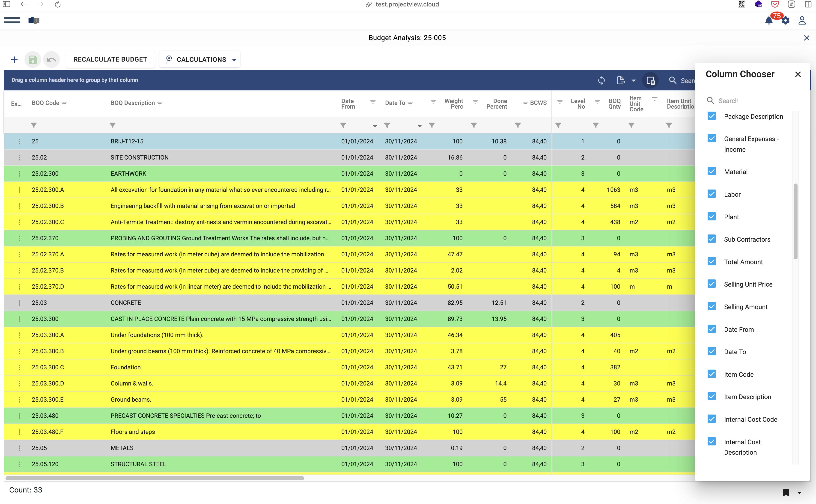Open the hamburger main menu
Image resolution: width=816 pixels, height=504 pixels.
click(x=12, y=20)
